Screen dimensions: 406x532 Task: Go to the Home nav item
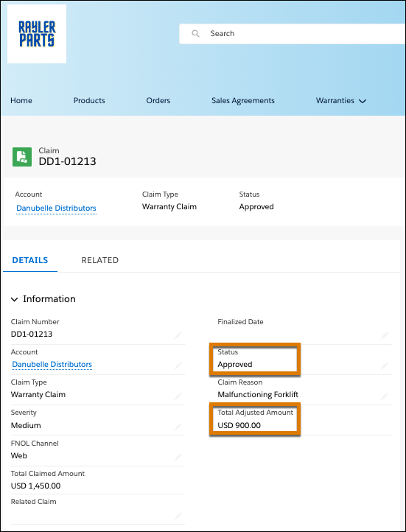point(21,100)
